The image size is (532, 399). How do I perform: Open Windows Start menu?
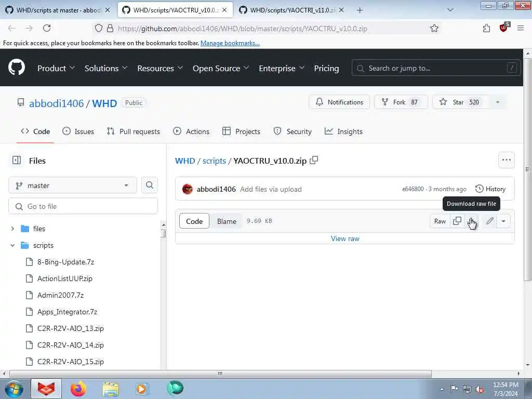[14, 389]
